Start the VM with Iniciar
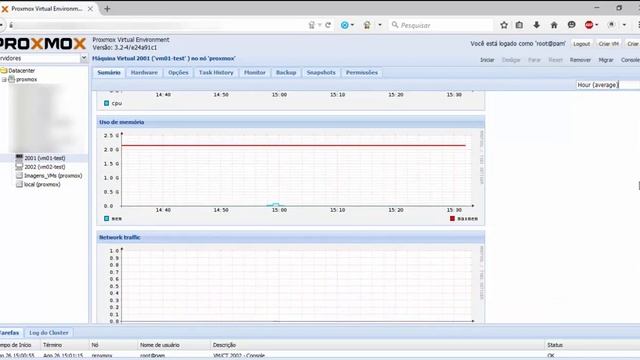The height and width of the screenshot is (360, 640). [x=487, y=60]
